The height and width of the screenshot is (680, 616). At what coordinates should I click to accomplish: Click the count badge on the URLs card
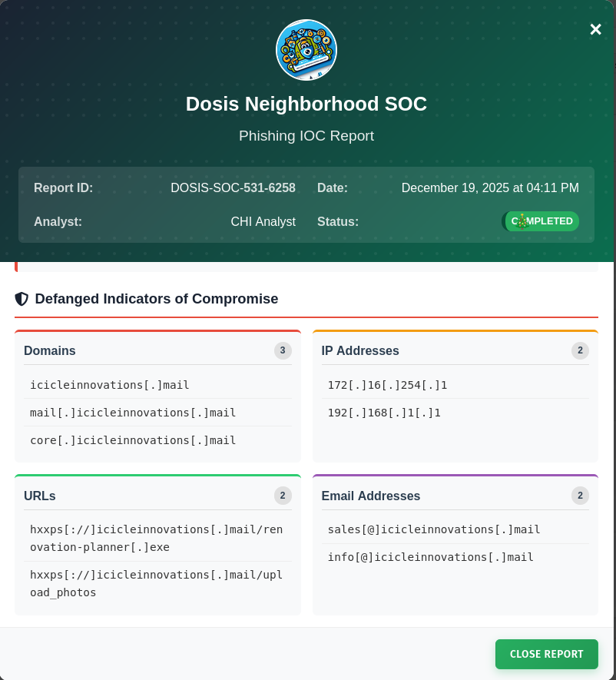tap(282, 496)
